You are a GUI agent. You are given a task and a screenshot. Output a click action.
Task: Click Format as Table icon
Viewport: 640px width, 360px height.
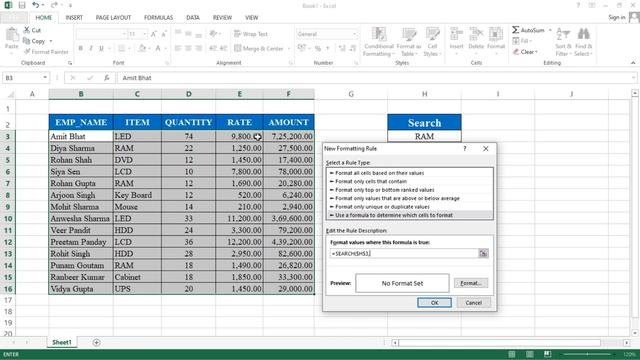409,35
